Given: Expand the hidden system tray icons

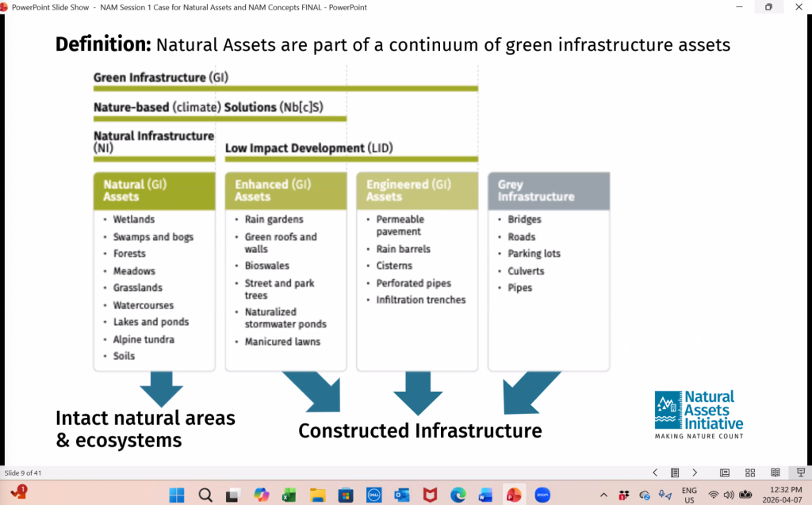Looking at the screenshot, I should (605, 495).
